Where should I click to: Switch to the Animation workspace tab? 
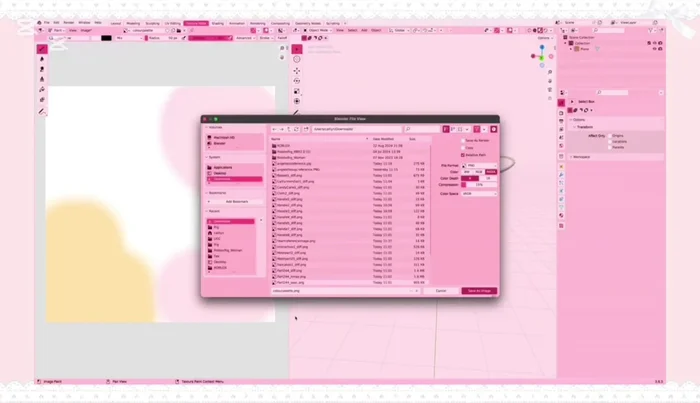coord(237,23)
